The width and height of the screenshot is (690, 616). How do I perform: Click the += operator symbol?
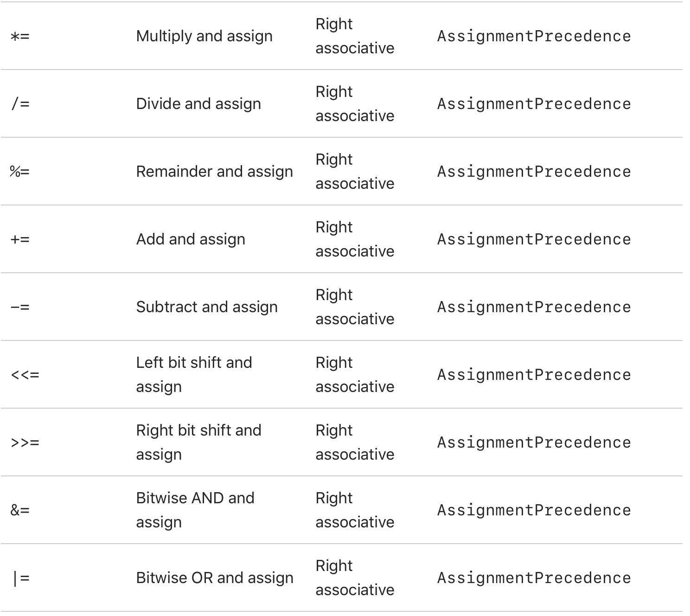pyautogui.click(x=20, y=239)
